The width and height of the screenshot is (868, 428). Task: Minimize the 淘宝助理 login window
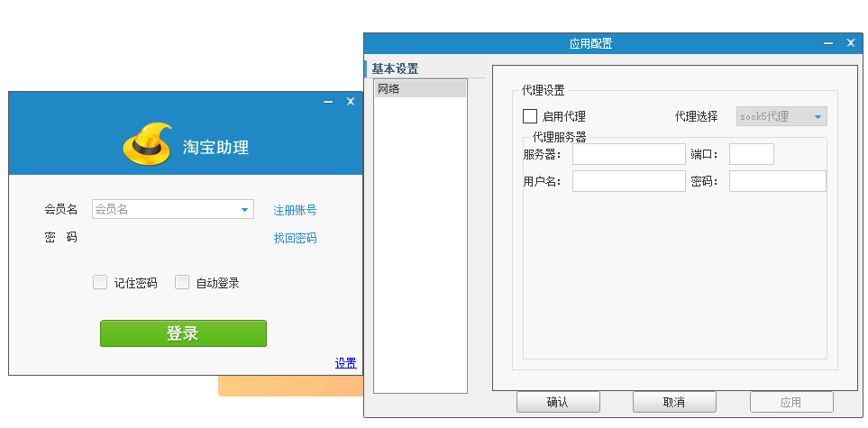tap(328, 102)
